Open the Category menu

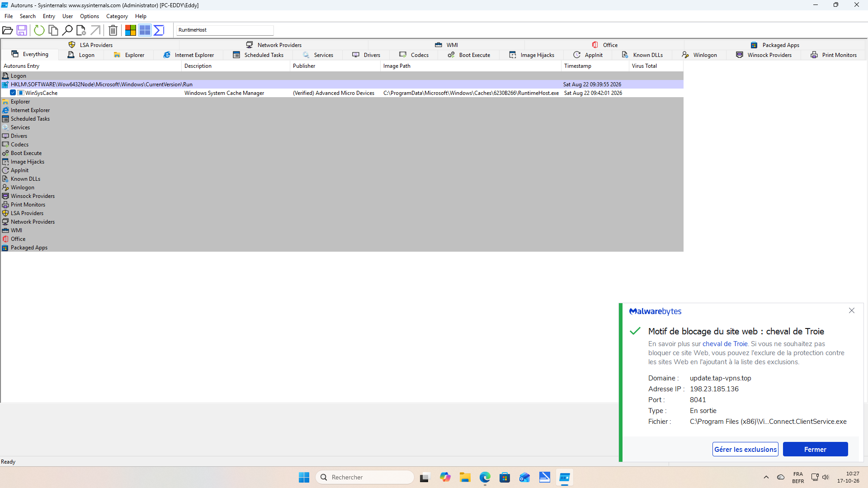click(x=117, y=16)
